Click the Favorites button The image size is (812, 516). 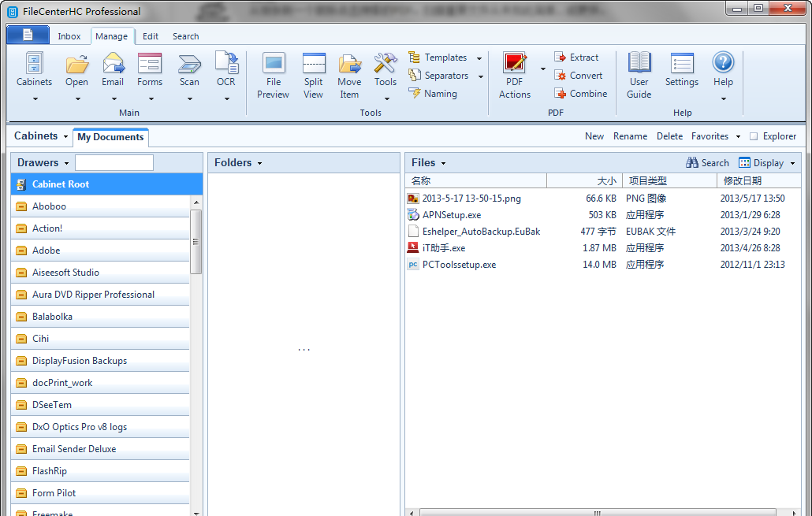pos(710,136)
